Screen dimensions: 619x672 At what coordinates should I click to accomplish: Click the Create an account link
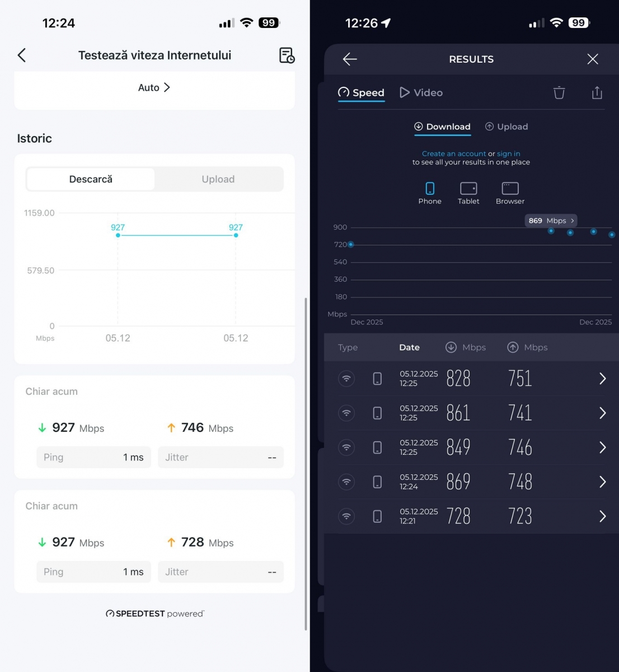(x=454, y=153)
